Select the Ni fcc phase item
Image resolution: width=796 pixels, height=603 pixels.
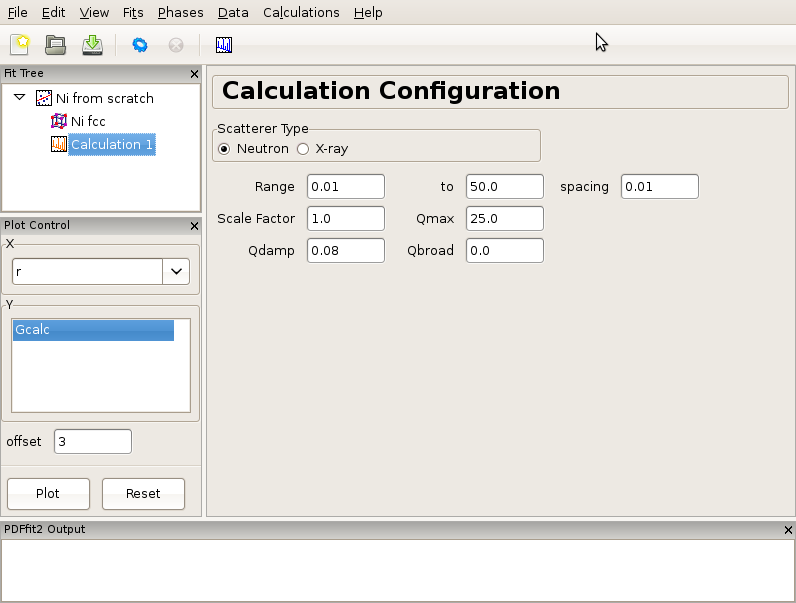[x=87, y=121]
